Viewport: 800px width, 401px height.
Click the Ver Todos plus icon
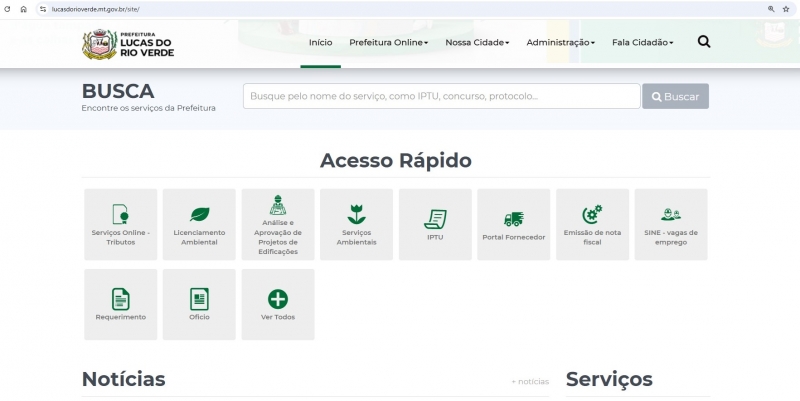[x=278, y=299]
